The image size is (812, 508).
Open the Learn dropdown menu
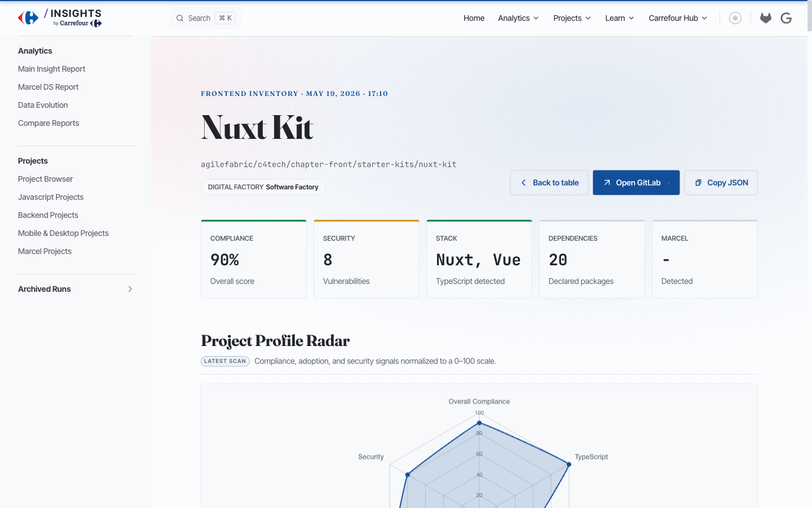coord(619,18)
